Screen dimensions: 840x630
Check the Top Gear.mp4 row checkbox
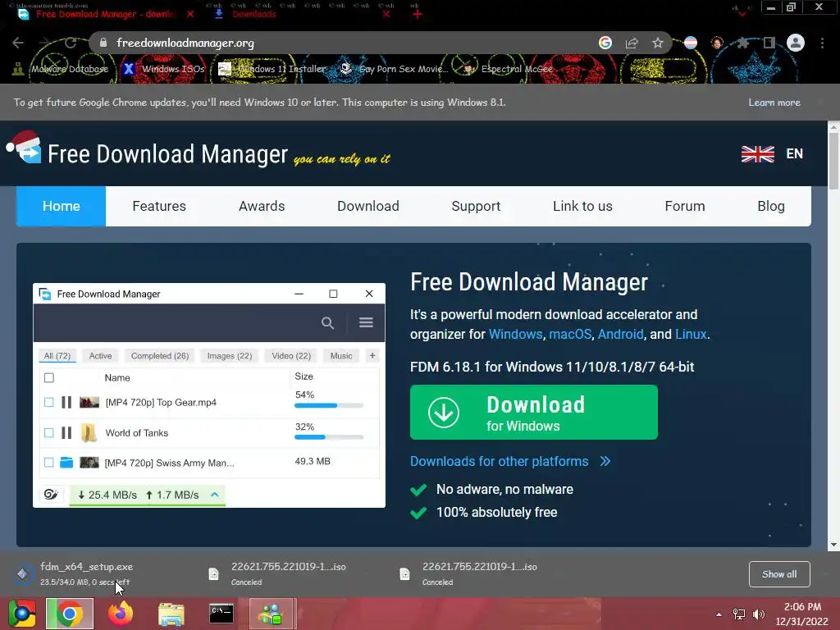(48, 402)
